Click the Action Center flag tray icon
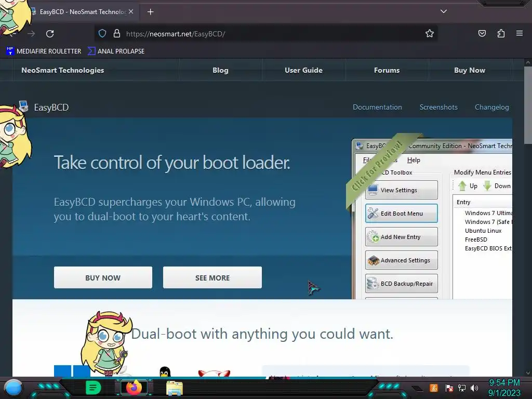This screenshot has height=399, width=532. pos(449,388)
